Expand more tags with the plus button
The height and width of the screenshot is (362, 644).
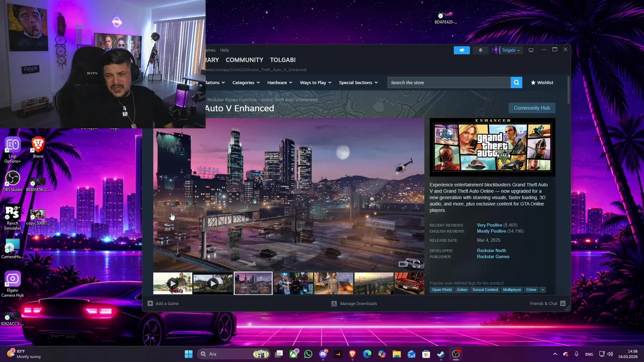[x=542, y=290]
